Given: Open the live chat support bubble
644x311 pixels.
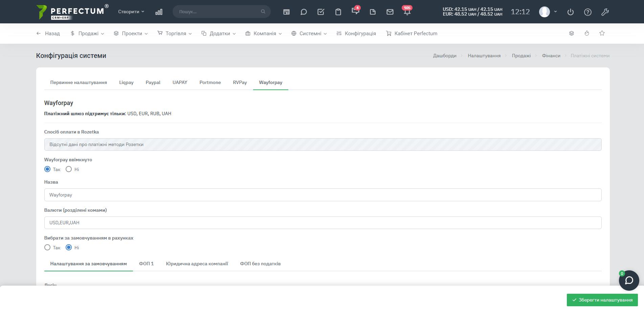Looking at the screenshot, I should [x=629, y=281].
